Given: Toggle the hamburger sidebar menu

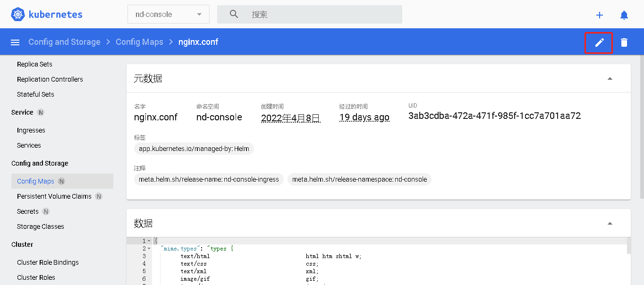Looking at the screenshot, I should click(x=15, y=42).
